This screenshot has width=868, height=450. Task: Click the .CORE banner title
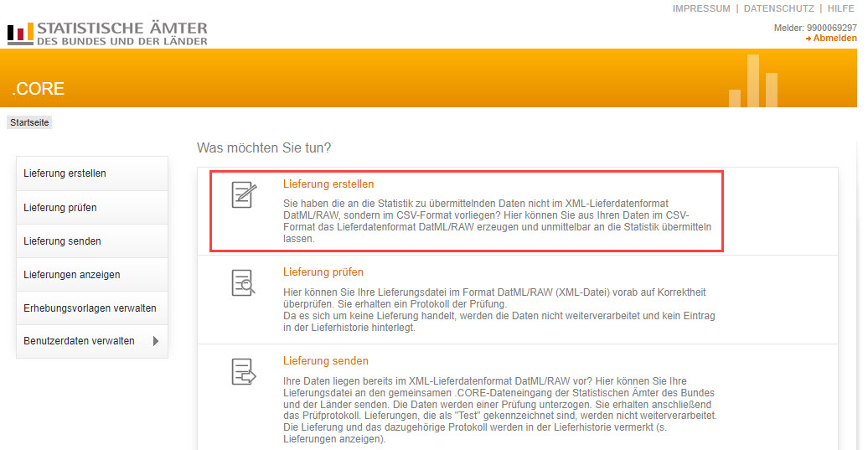click(x=39, y=89)
